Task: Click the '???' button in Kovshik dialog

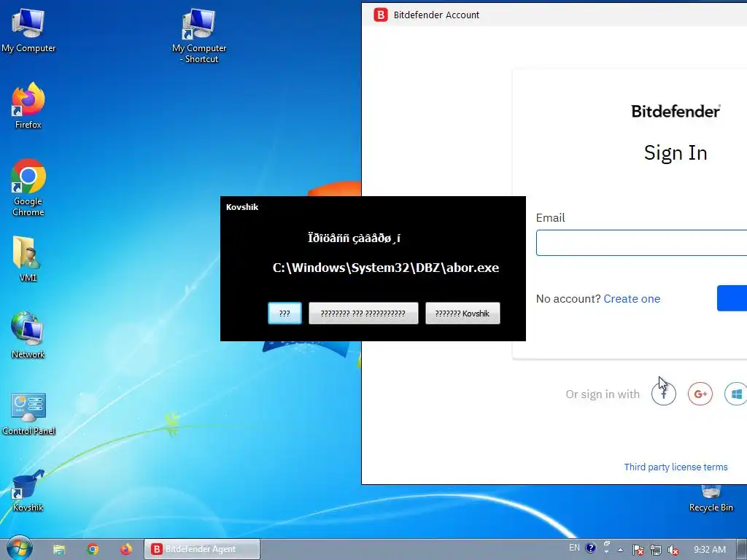Action: coord(285,314)
